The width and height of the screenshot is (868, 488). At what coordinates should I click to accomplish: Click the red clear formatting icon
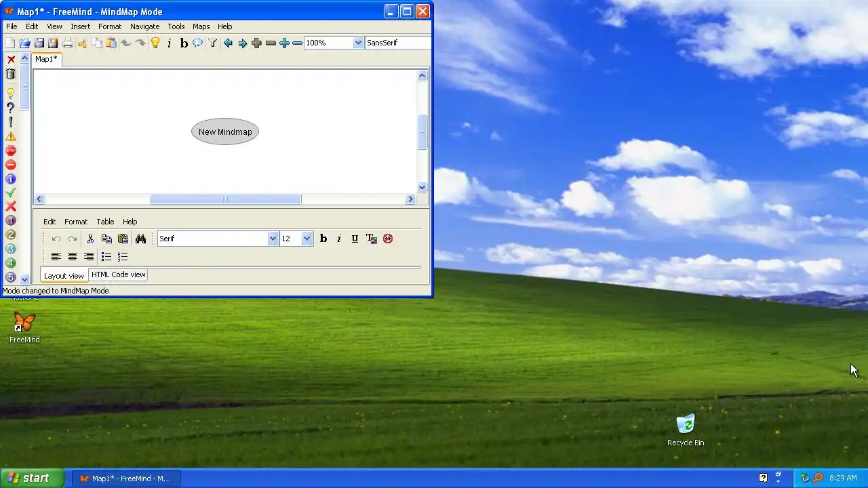tap(388, 239)
